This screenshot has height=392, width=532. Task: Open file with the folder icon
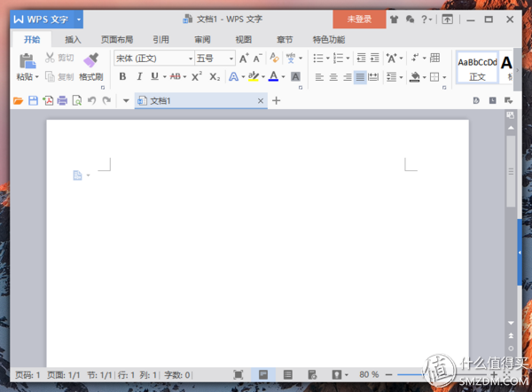click(18, 101)
